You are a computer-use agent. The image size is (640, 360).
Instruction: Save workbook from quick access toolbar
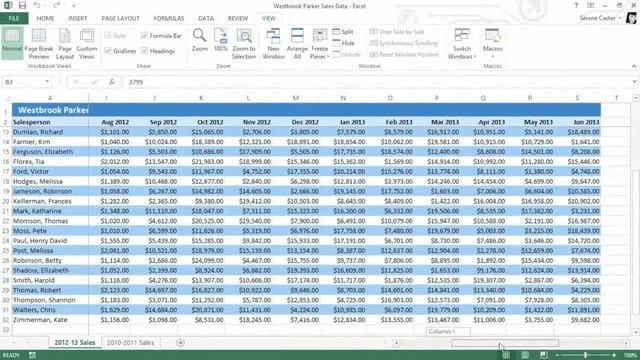(22, 6)
